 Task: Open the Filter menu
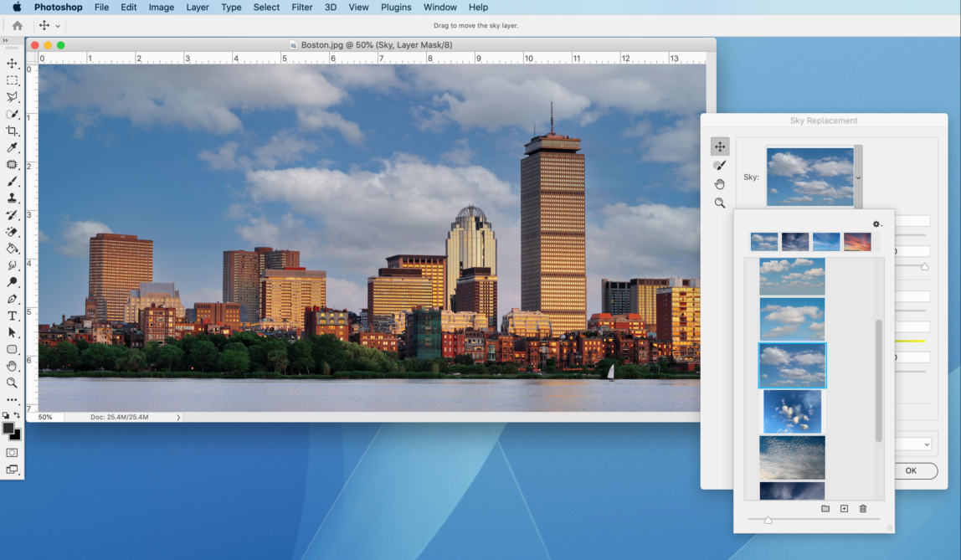(x=301, y=7)
